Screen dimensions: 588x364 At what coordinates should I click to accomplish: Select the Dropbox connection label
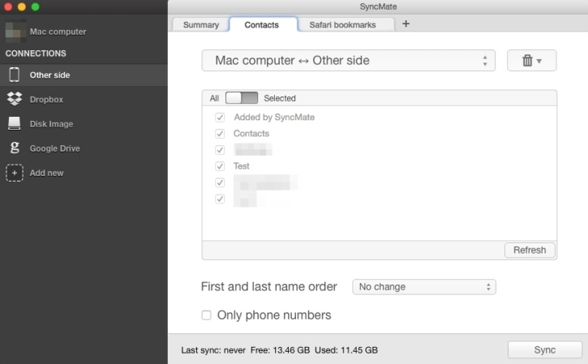[46, 100]
